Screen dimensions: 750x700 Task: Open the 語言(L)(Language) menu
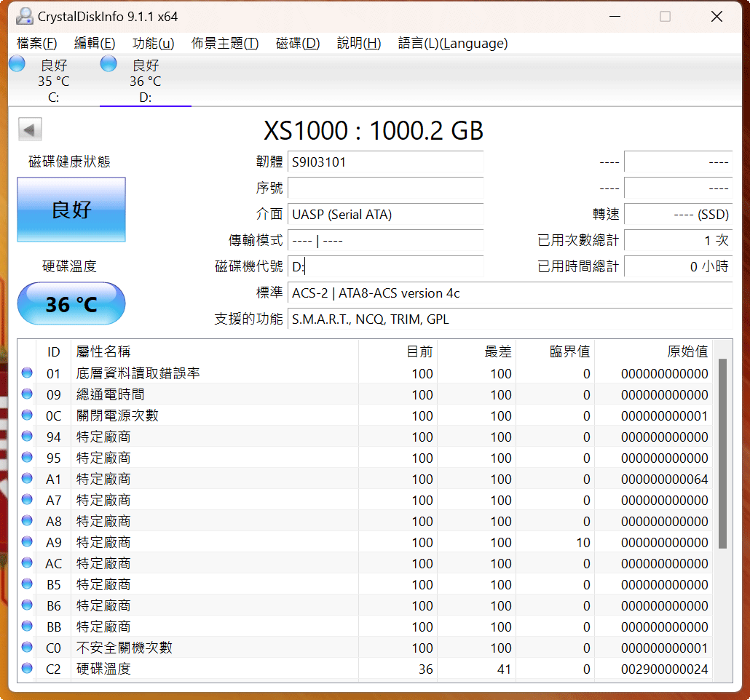coord(452,44)
